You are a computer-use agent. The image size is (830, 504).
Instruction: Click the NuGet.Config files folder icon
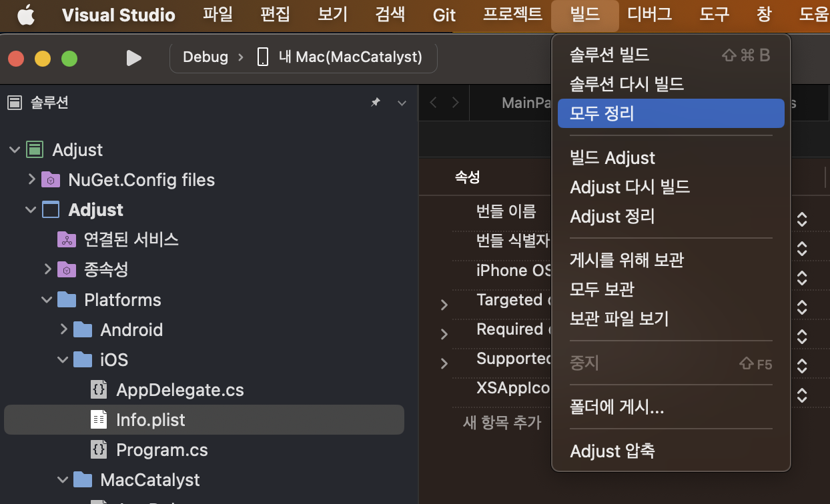coord(50,179)
